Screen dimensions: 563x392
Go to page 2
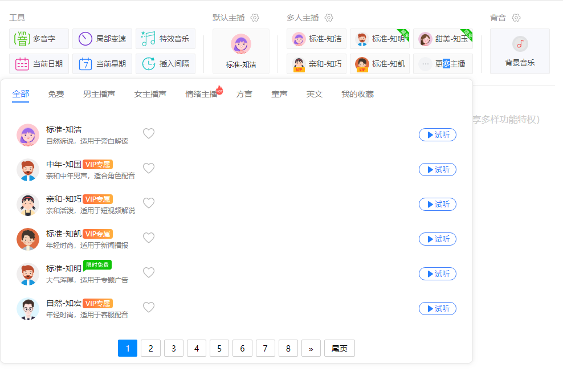pyautogui.click(x=150, y=348)
